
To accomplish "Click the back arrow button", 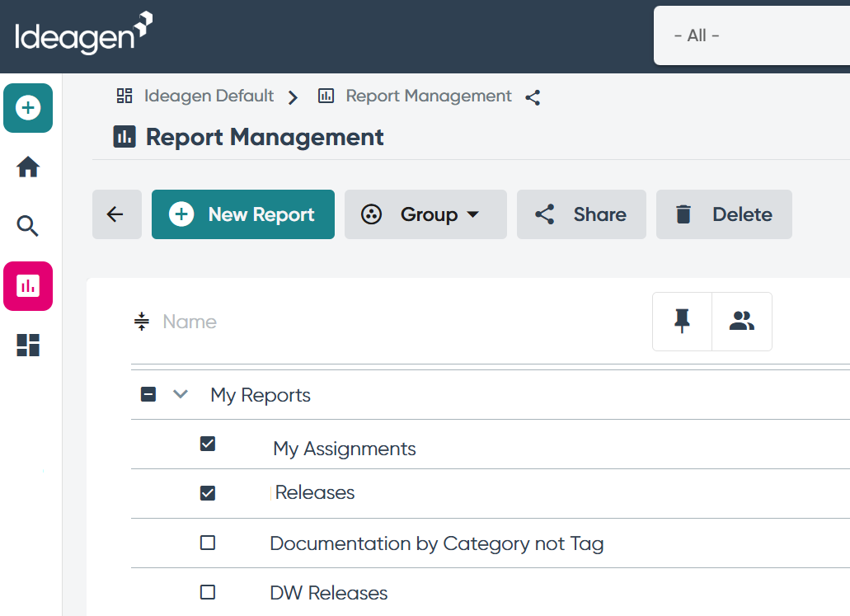I will (x=116, y=214).
